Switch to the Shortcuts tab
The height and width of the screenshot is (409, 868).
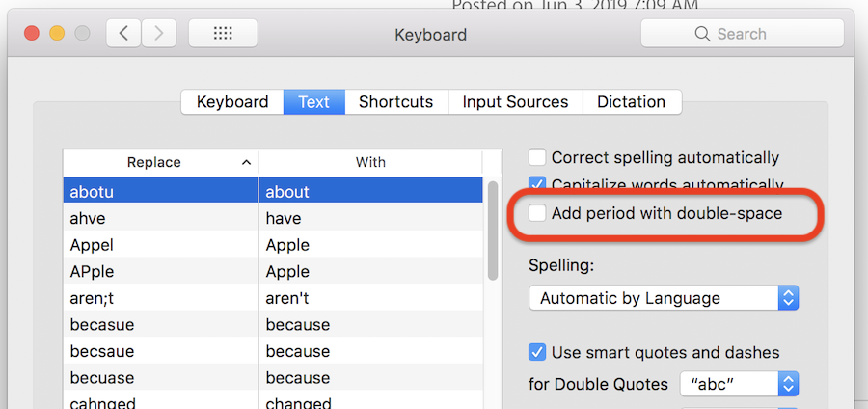pyautogui.click(x=395, y=102)
